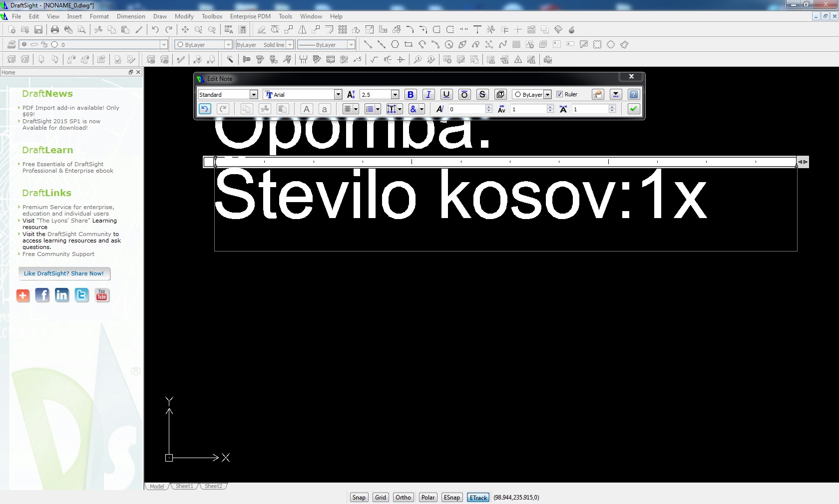Toggle Snap in the status bar
This screenshot has width=839, height=504.
coord(359,498)
